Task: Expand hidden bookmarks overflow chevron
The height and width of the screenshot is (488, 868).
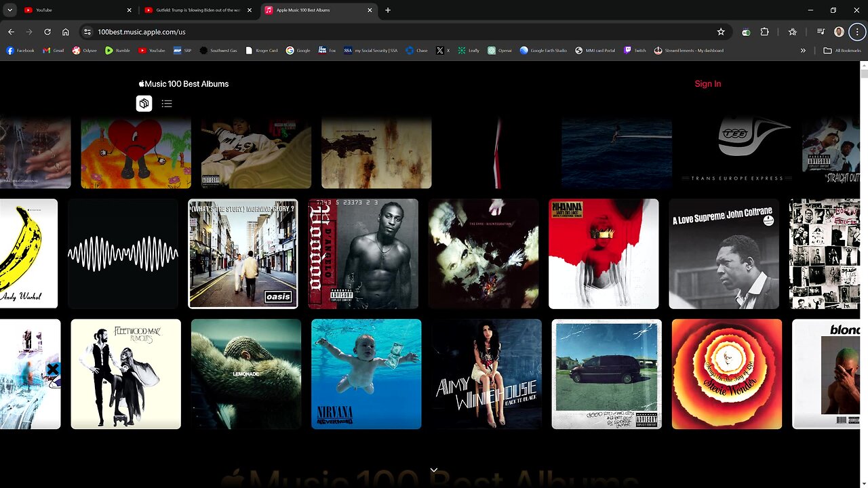Action: coord(803,50)
